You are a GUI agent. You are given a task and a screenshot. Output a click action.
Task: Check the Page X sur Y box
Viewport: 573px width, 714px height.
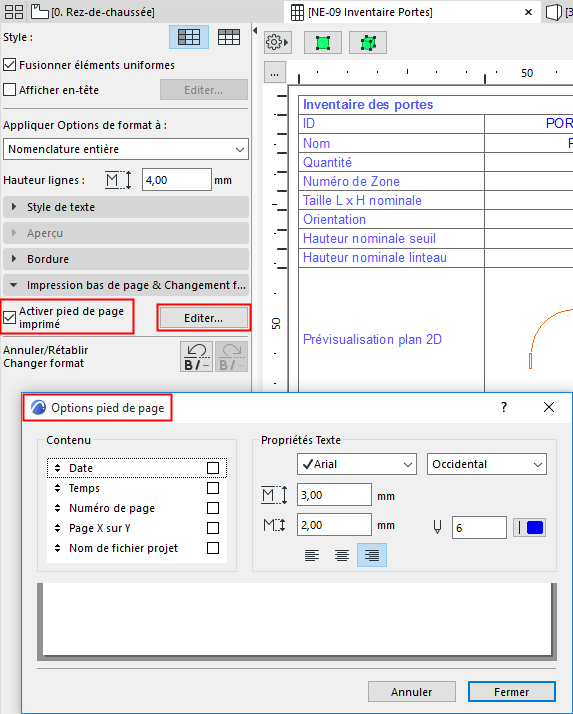point(213,528)
